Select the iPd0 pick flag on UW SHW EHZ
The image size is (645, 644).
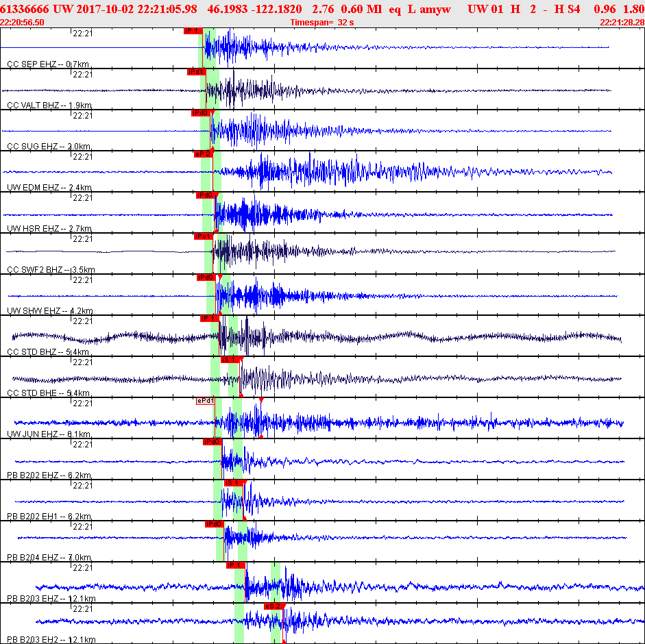point(206,277)
